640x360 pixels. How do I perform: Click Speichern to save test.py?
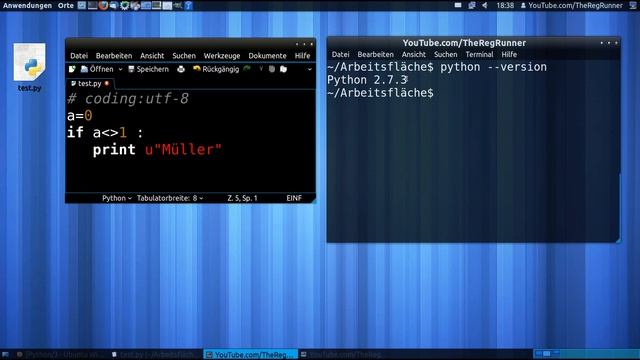[x=148, y=69]
